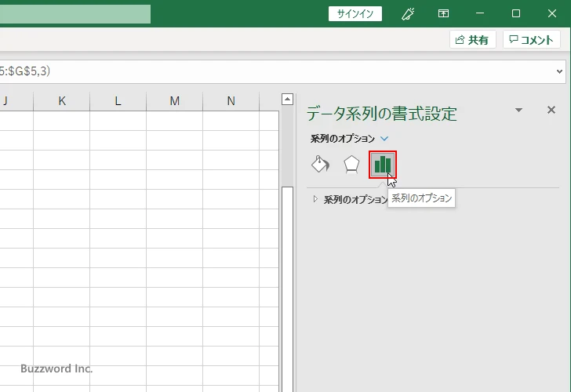Image resolution: width=571 pixels, height=392 pixels.
Task: Click the Series Options bar chart icon
Action: (383, 164)
